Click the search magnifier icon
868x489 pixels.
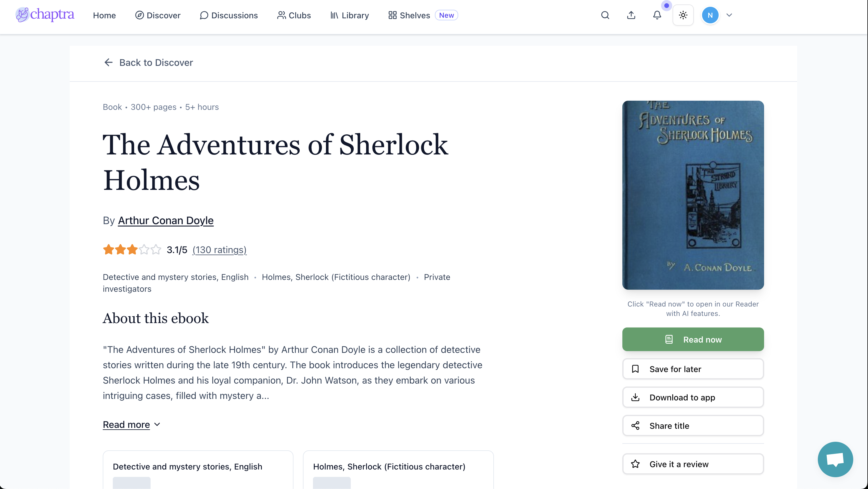pos(605,15)
